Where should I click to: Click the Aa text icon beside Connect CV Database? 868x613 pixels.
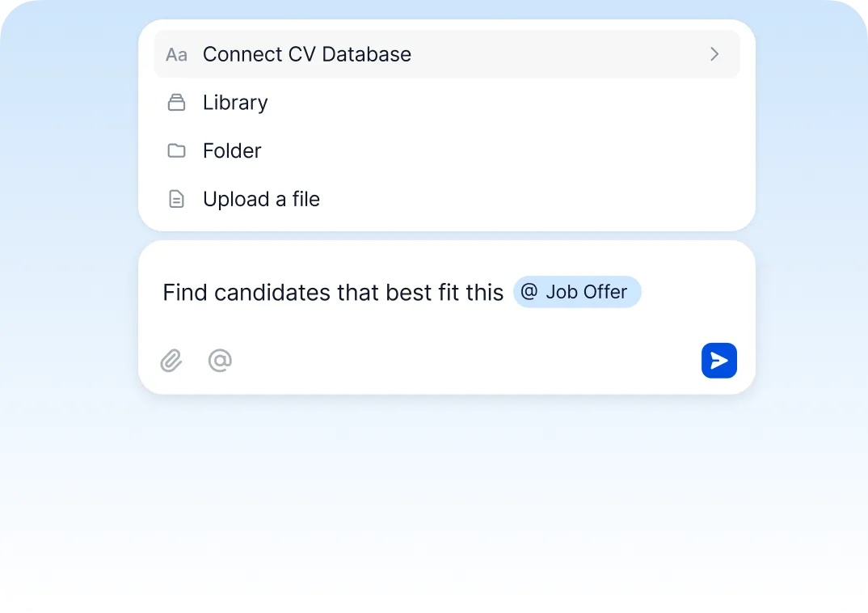tap(177, 54)
